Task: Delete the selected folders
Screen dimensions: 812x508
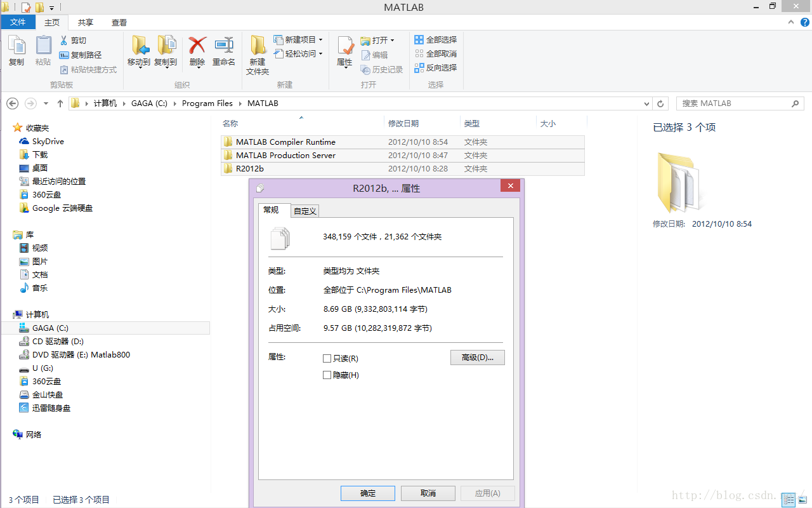Action: (197, 51)
